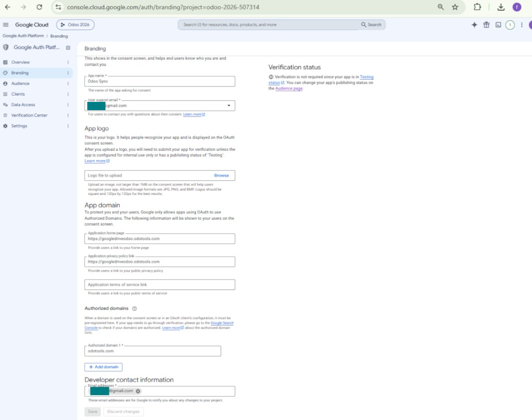Open the Testing status link
The width and height of the screenshot is (532, 420).
[x=367, y=77]
